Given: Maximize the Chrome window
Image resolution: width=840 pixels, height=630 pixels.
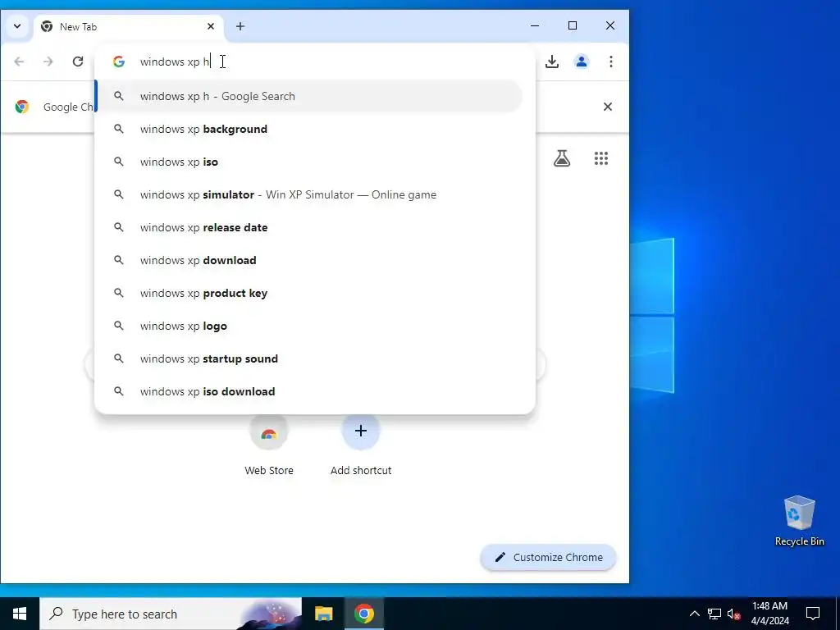Looking at the screenshot, I should pos(572,25).
